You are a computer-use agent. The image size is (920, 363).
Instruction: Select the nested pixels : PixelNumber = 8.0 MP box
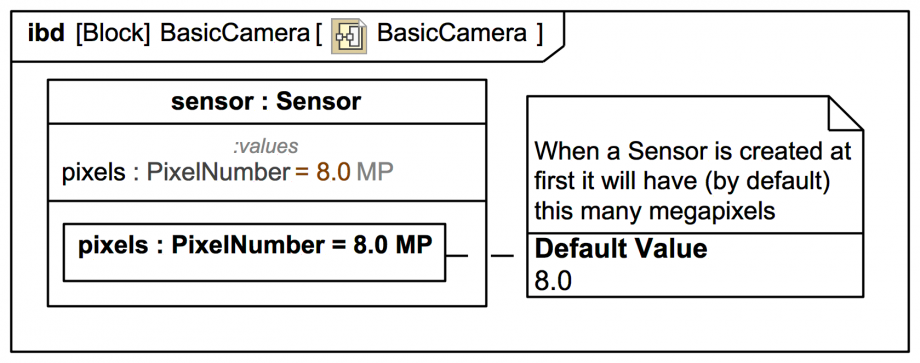coord(254,252)
